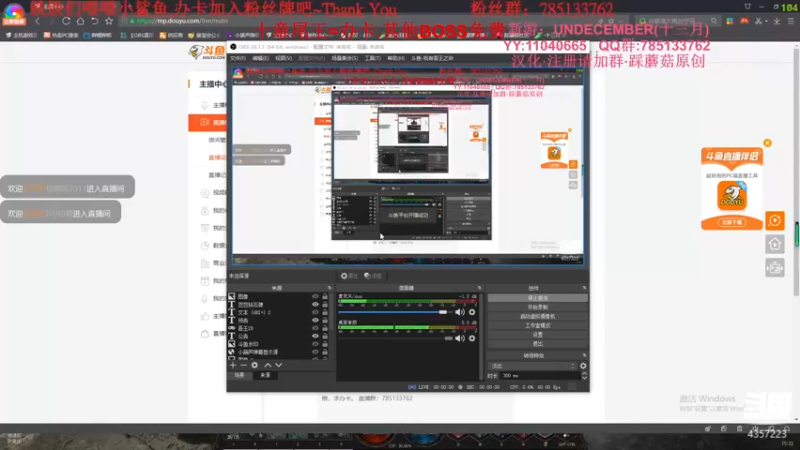The image size is (800, 450).
Task: Click the desktop audio volume slider
Action: pyautogui.click(x=395, y=338)
